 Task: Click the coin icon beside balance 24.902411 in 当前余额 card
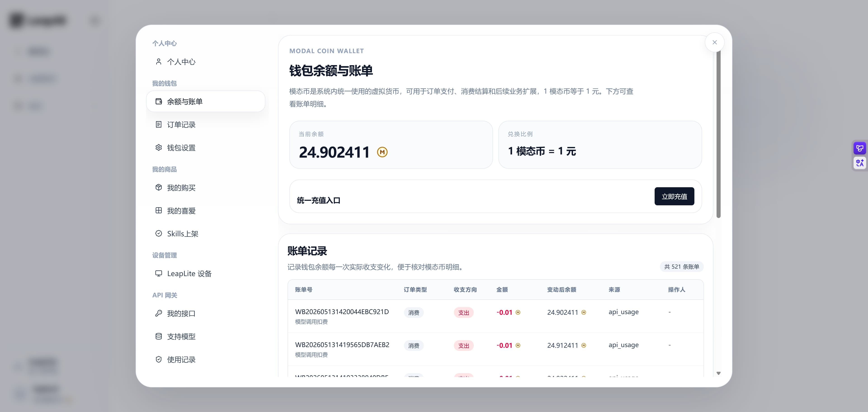[382, 152]
